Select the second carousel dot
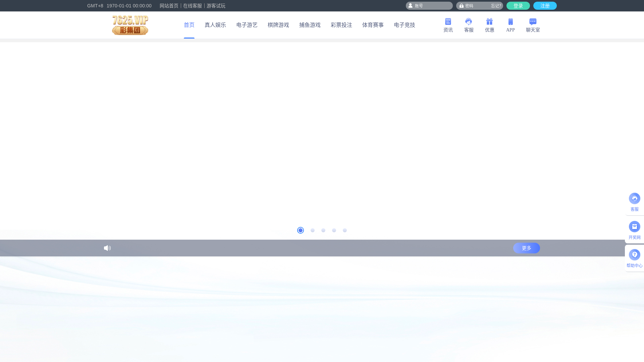 click(x=313, y=230)
